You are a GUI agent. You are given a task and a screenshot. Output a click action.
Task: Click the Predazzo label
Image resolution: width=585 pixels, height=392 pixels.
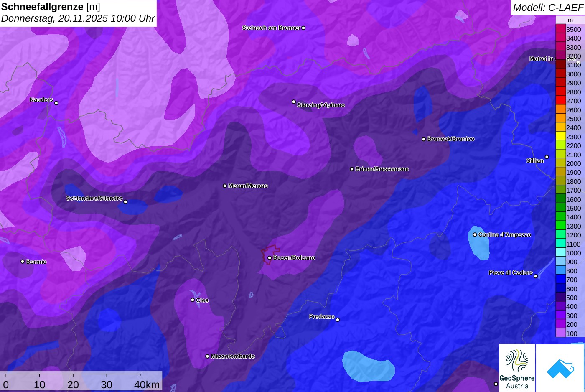[x=322, y=316]
